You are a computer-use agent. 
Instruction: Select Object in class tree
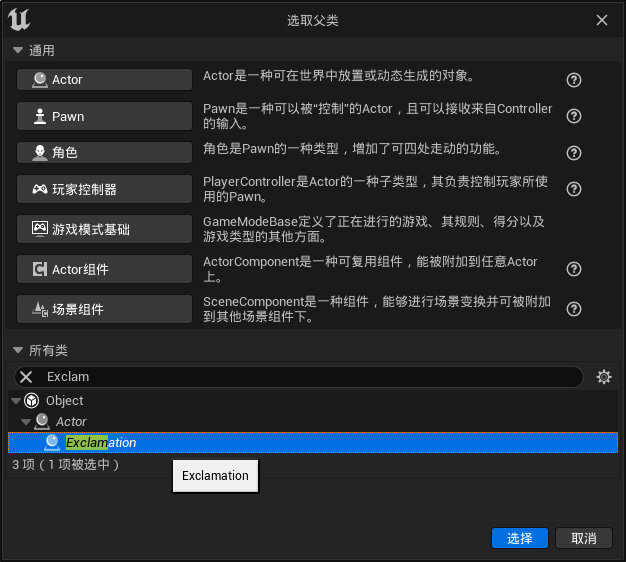click(64, 401)
